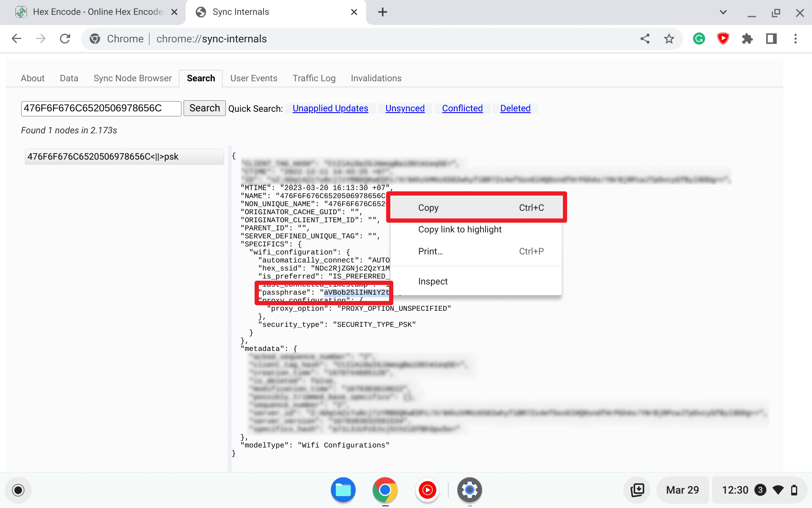The image size is (812, 508).
Task: Share this page via share icon
Action: pos(645,39)
